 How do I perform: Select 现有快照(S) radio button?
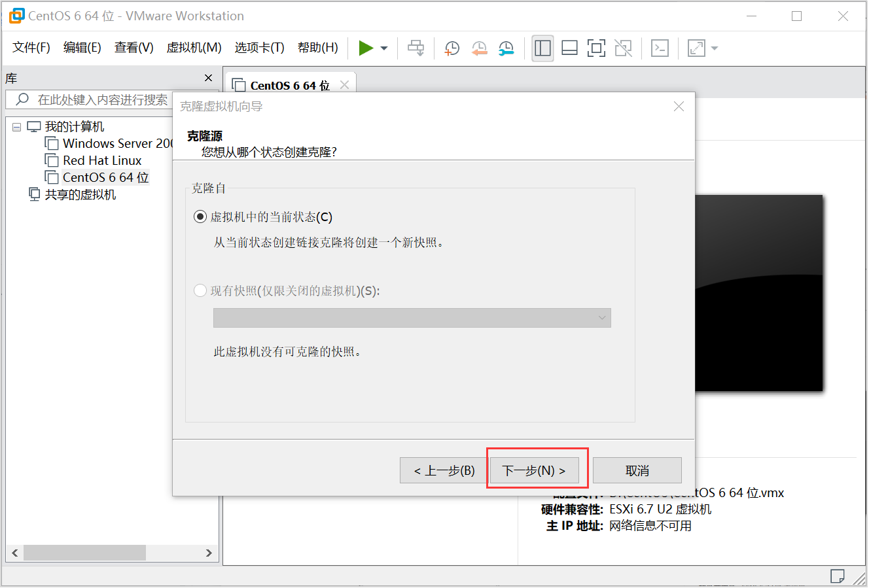point(200,290)
